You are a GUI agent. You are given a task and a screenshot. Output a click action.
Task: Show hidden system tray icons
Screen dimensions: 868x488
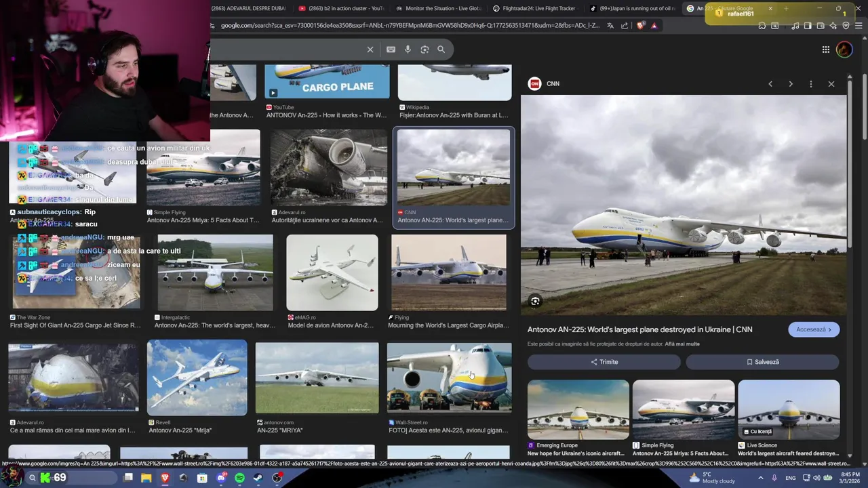tap(761, 478)
